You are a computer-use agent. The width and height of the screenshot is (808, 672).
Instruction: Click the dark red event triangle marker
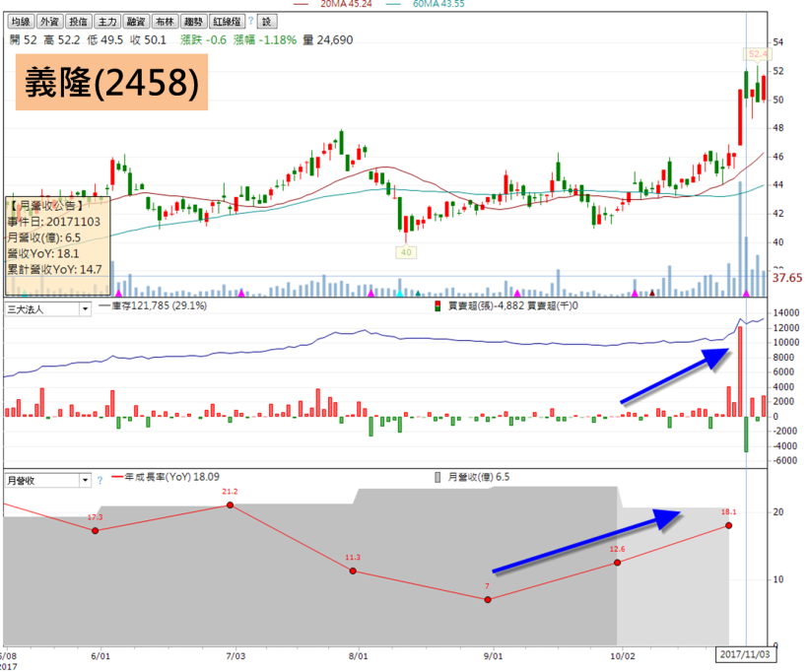point(652,294)
